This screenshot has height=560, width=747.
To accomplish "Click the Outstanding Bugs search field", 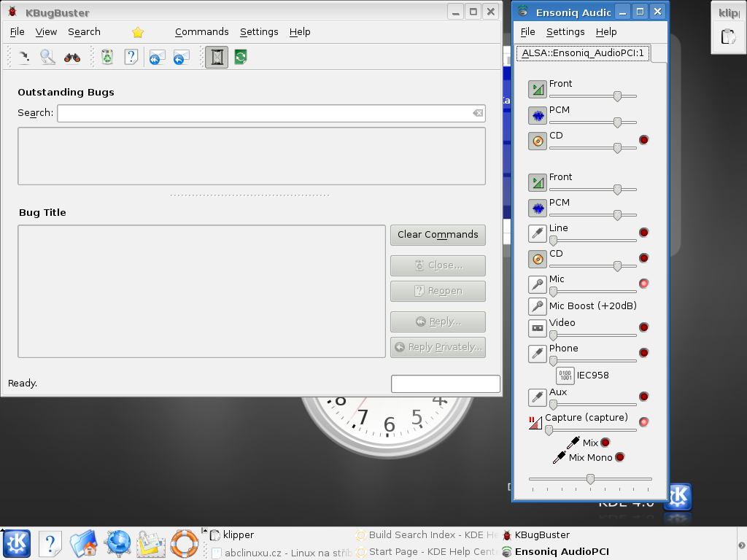I will click(x=271, y=113).
